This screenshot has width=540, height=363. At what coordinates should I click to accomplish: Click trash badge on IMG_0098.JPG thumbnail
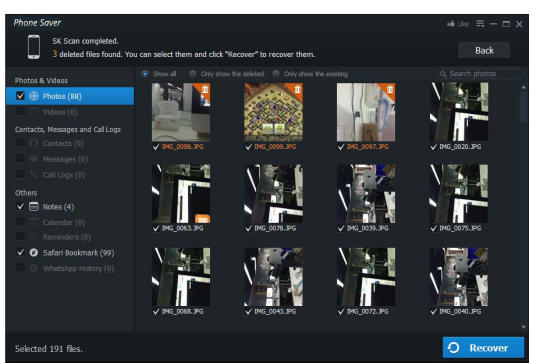[x=205, y=90]
